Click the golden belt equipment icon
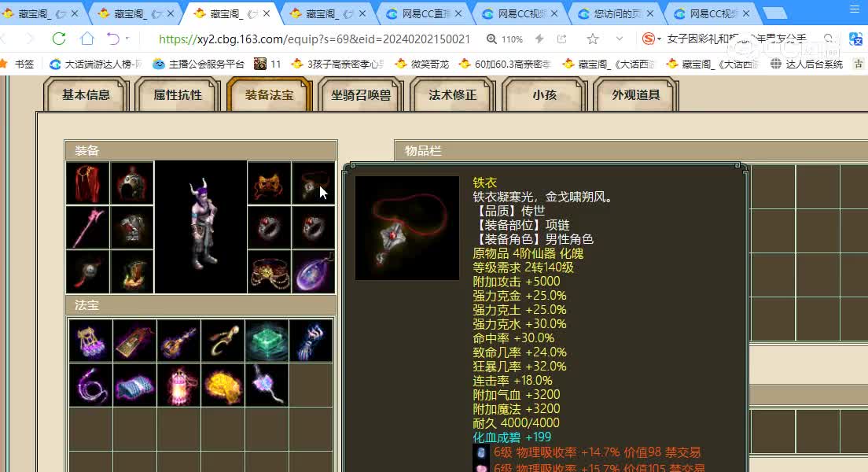This screenshot has height=472, width=868. point(269,272)
